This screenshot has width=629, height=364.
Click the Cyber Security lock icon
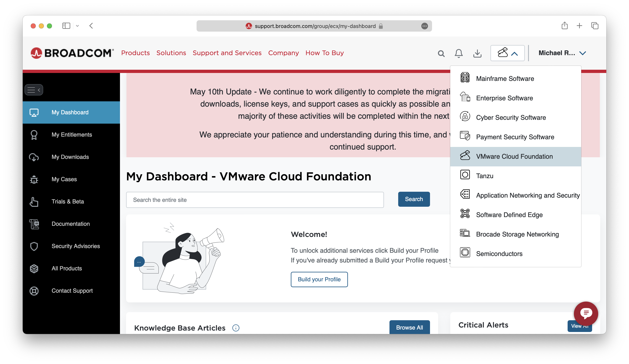pos(465,116)
